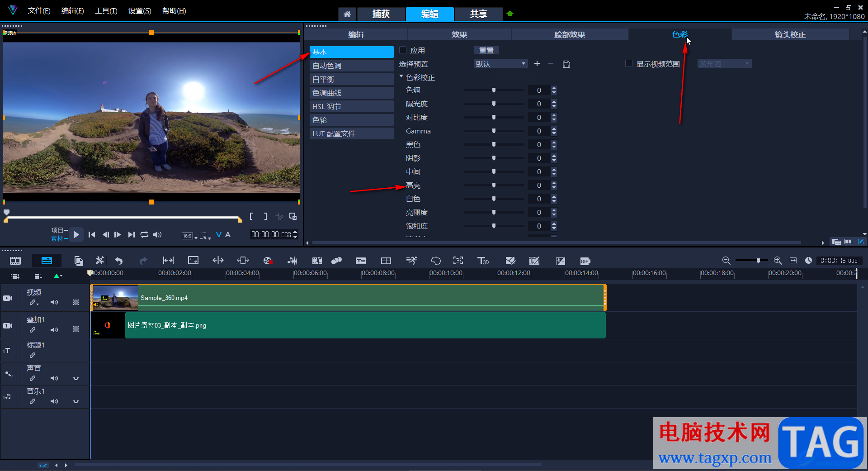Open the 效果 options tab
The image size is (868, 471).
coord(459,34)
